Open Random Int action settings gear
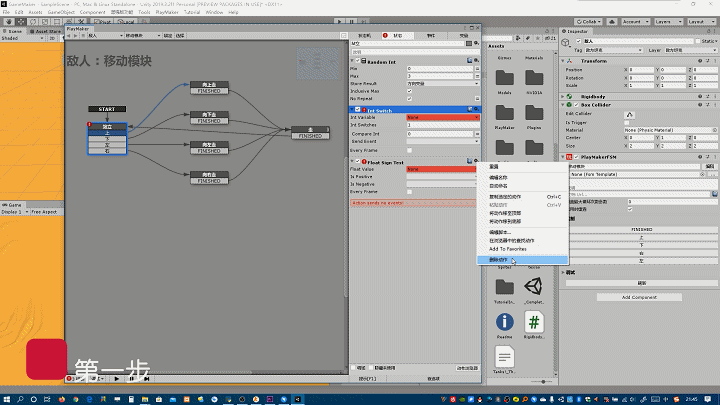 click(476, 61)
